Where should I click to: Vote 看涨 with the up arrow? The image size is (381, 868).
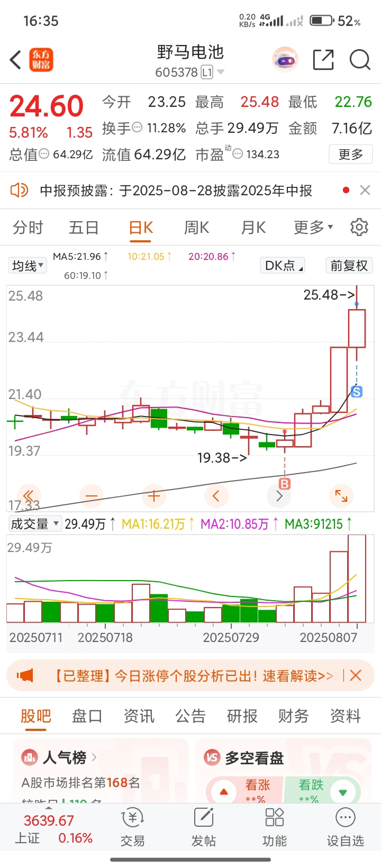224,792
